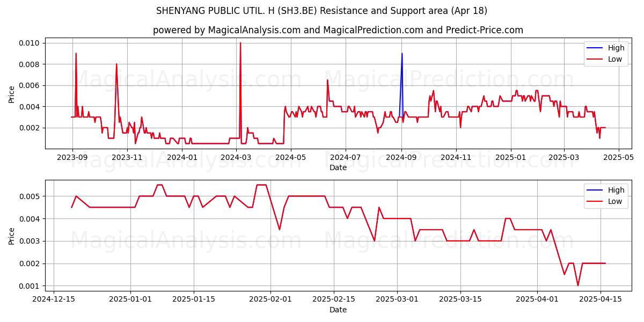This screenshot has width=644, height=322.
Task: Click top chart x-axis tick '2024-01'
Action: pos(182,157)
